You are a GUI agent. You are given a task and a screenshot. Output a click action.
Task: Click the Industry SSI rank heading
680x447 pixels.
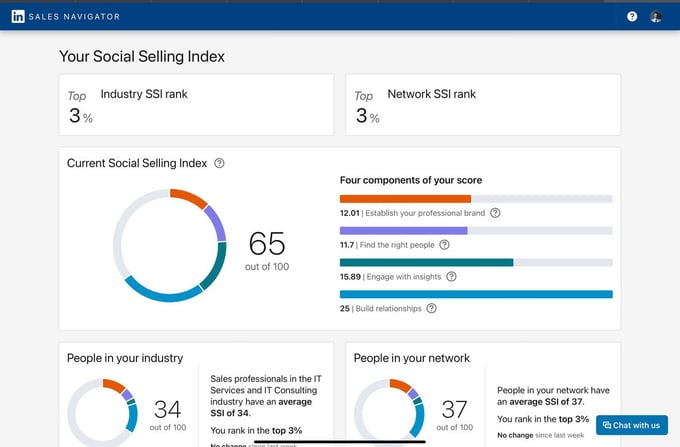pyautogui.click(x=144, y=94)
